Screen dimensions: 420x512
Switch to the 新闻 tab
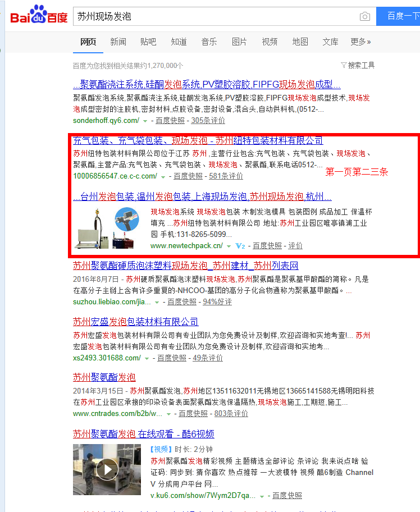point(118,42)
